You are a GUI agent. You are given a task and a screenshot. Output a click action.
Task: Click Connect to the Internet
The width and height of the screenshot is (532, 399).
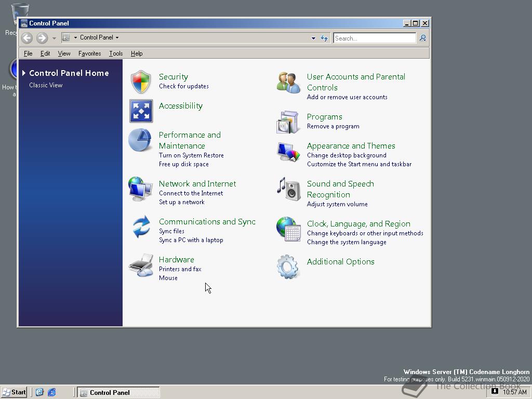(191, 193)
